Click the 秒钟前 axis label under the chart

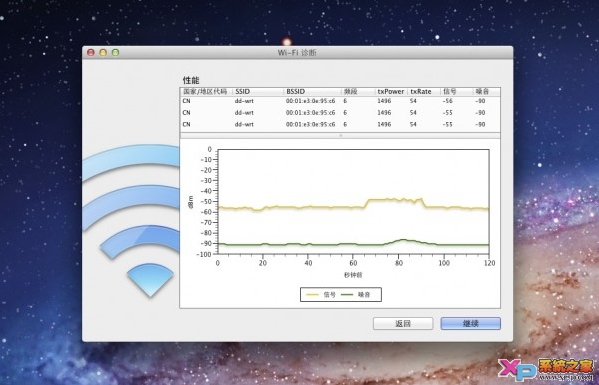353,275
